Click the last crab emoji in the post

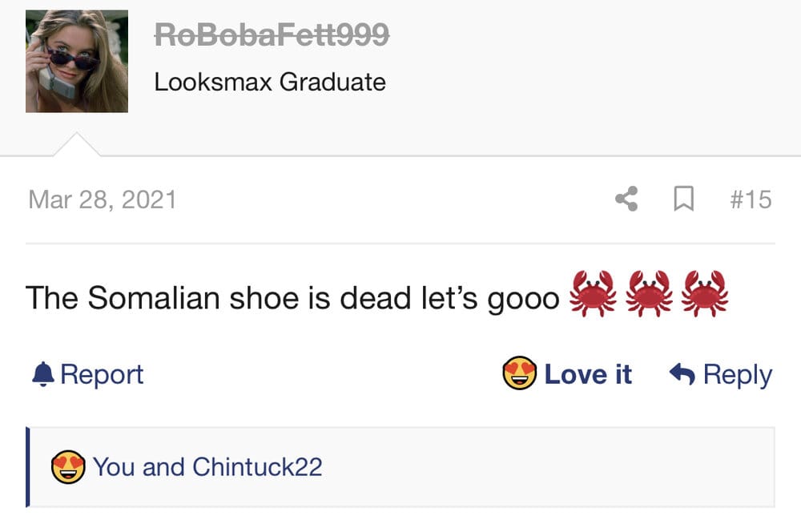[704, 294]
